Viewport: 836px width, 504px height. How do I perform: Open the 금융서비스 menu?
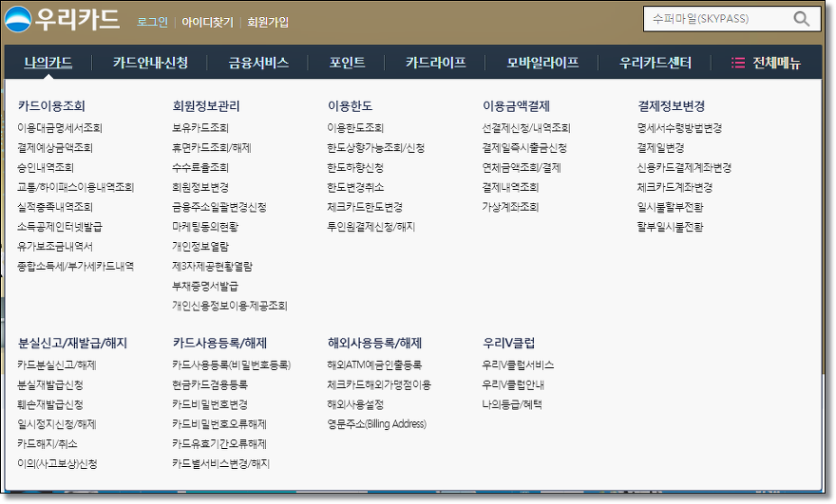tap(258, 63)
